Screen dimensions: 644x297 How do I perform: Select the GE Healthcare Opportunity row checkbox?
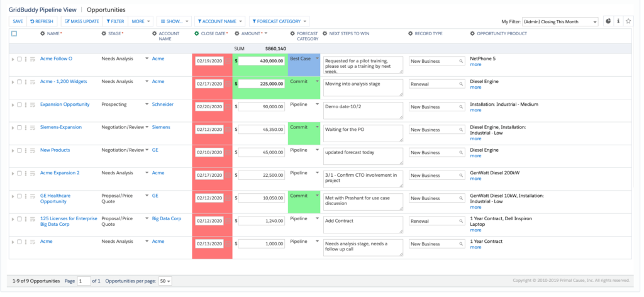coord(19,196)
